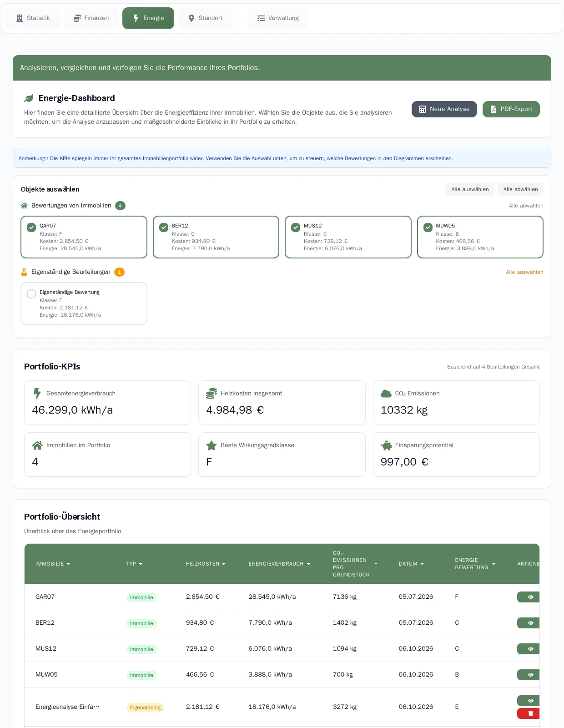Switch to the Finanzen tab
Screen dimensions: 564x728
pyautogui.click(x=91, y=18)
